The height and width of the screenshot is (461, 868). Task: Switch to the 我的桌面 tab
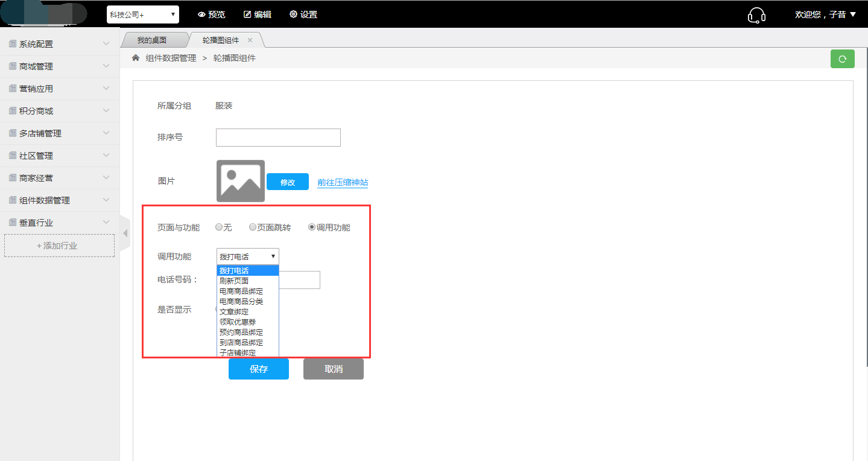(x=151, y=40)
